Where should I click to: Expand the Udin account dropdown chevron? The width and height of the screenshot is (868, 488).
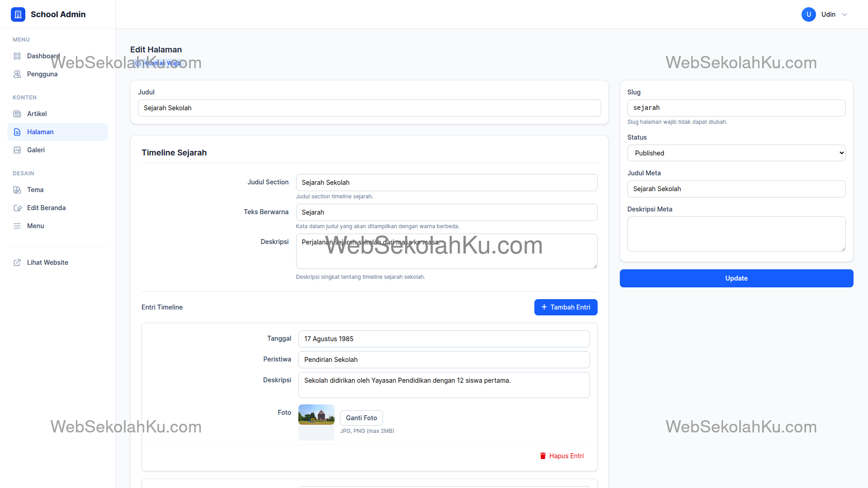[844, 14]
